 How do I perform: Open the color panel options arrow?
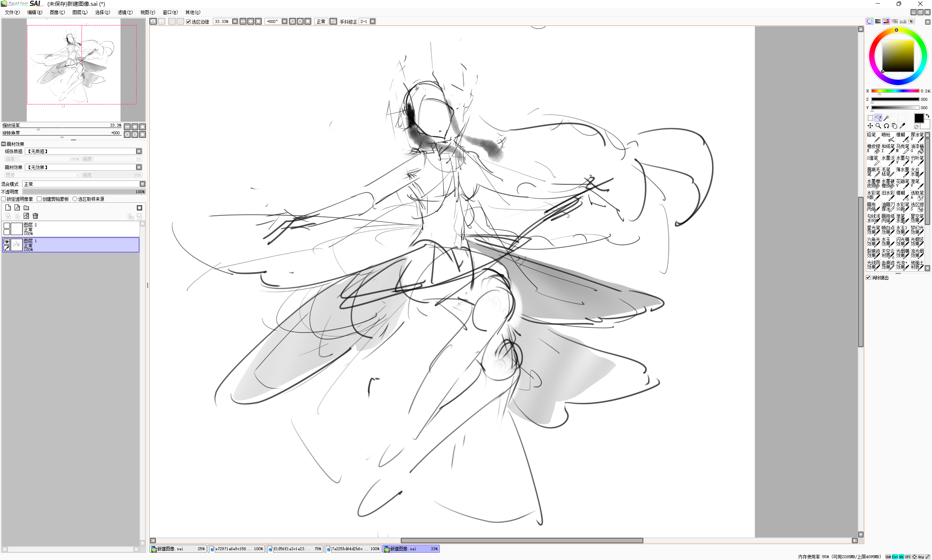click(928, 22)
